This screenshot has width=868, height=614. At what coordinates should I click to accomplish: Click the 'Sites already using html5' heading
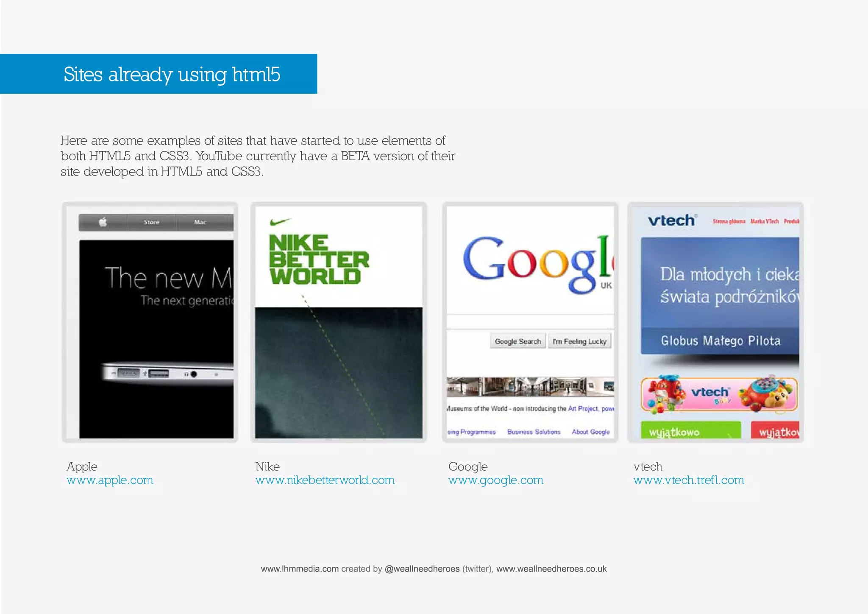pyautogui.click(x=172, y=74)
